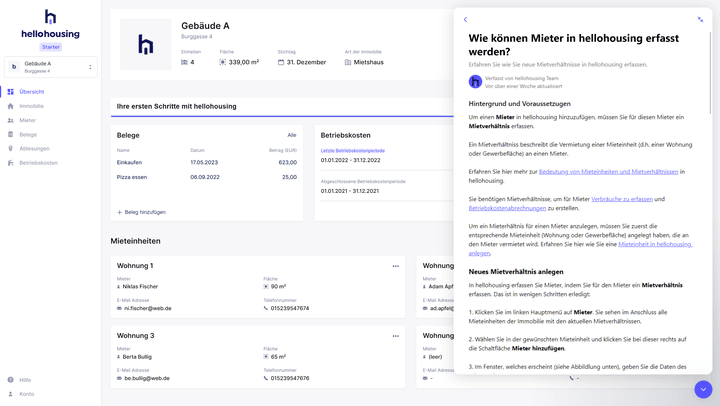The width and height of the screenshot is (720, 406).
Task: Open Immobilie in the sidebar
Action: click(x=31, y=106)
